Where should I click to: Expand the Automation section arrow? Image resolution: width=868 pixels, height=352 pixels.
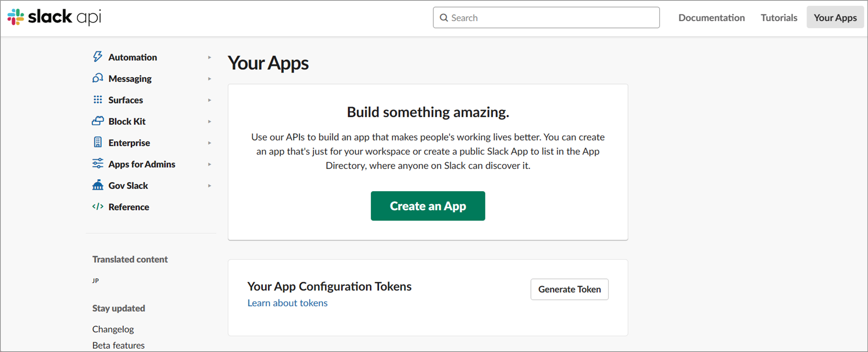[209, 57]
